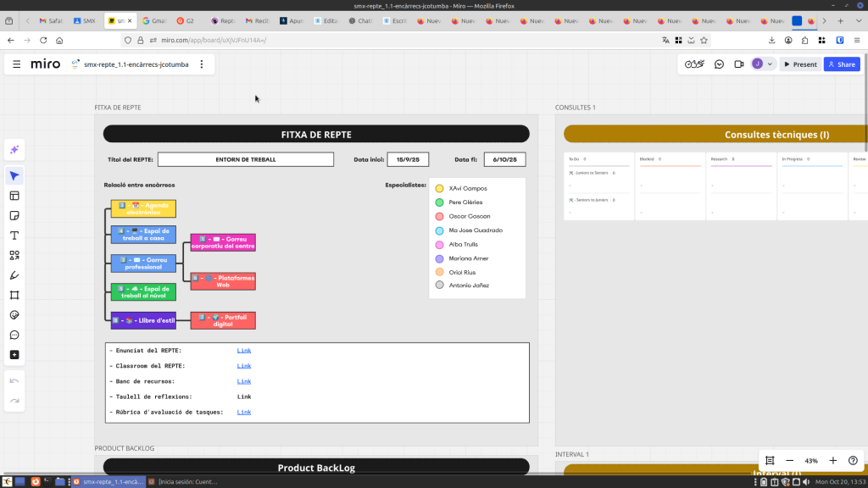Open the Templates tool in sidebar
The height and width of the screenshot is (488, 868).
click(14, 196)
